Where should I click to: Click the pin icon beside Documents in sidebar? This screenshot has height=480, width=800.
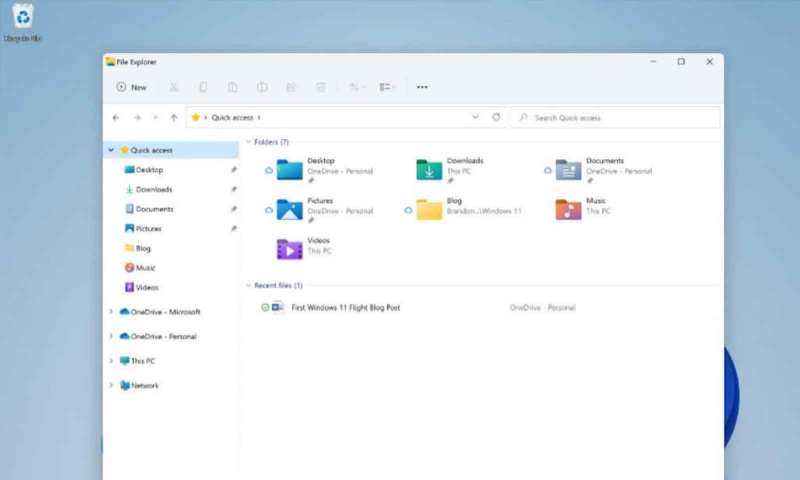tap(233, 209)
